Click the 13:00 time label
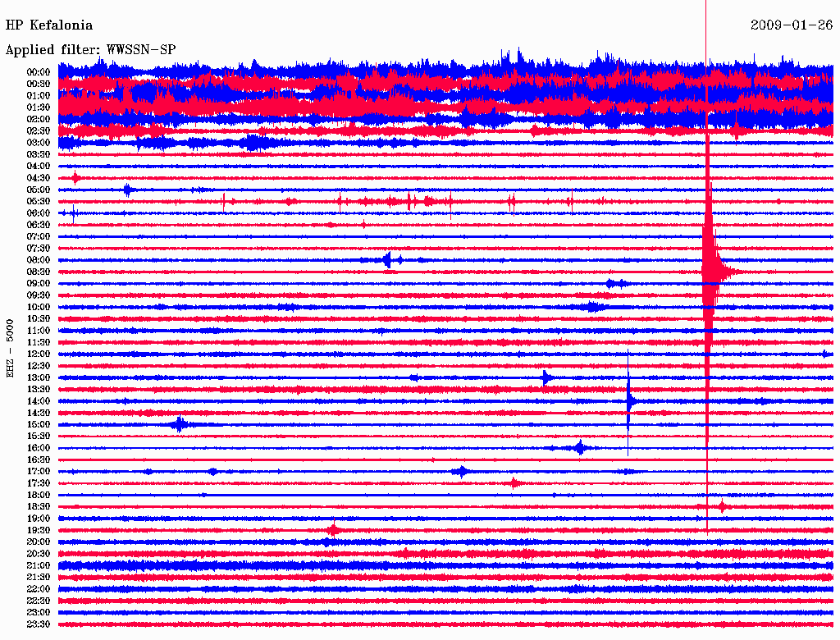Screen dimensions: 840x640 (39, 378)
